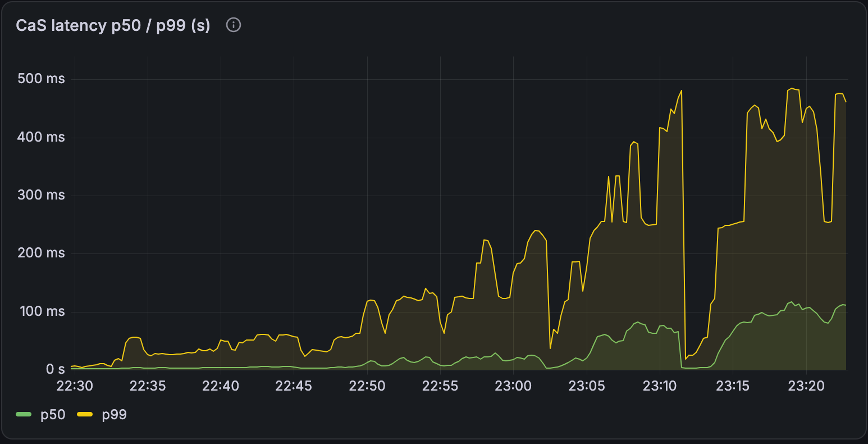The width and height of the screenshot is (868, 444).
Task: Click the 22:35 time axis label
Action: (148, 386)
